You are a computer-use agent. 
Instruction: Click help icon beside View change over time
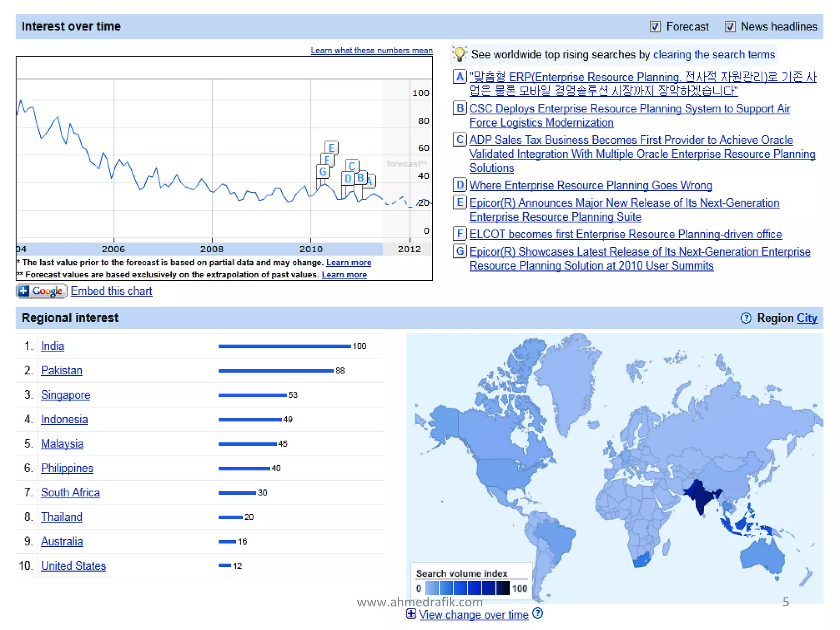(x=537, y=614)
